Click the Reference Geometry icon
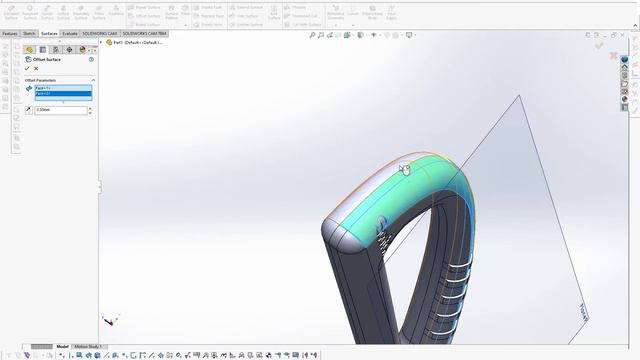 click(336, 13)
